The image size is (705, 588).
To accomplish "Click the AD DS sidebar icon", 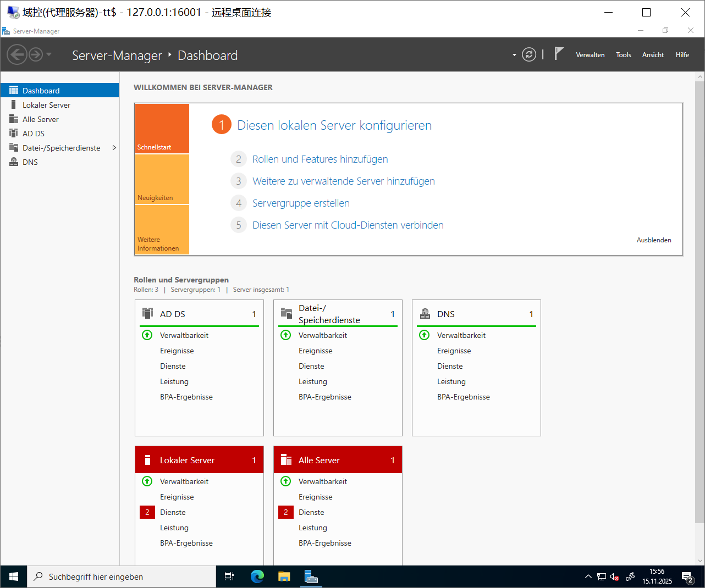I will pyautogui.click(x=14, y=133).
